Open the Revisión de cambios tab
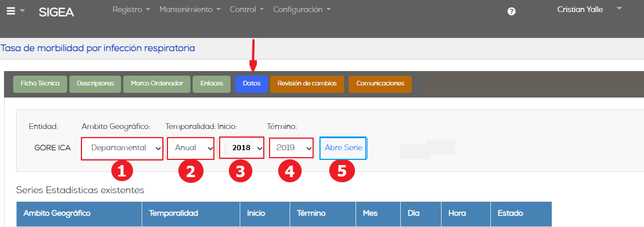 pyautogui.click(x=307, y=84)
